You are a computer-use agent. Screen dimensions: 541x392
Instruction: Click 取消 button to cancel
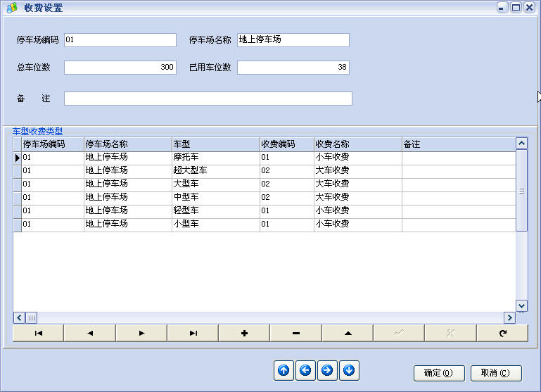click(x=495, y=373)
